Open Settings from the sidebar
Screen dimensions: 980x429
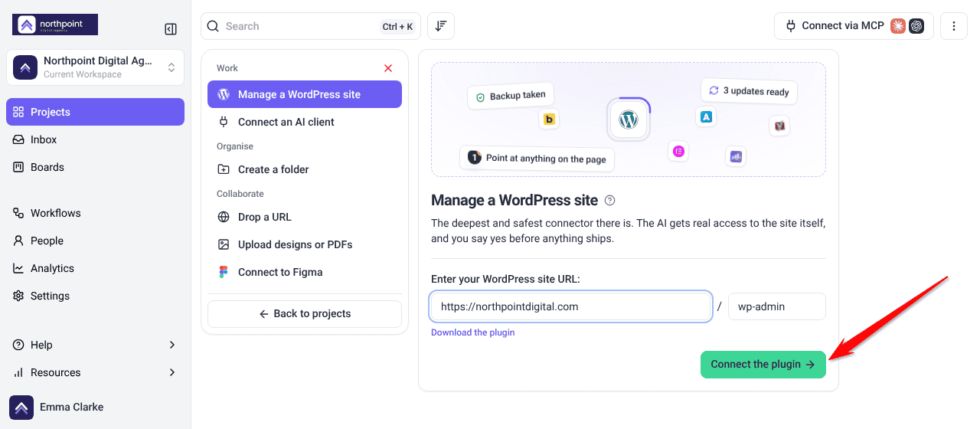point(95,296)
